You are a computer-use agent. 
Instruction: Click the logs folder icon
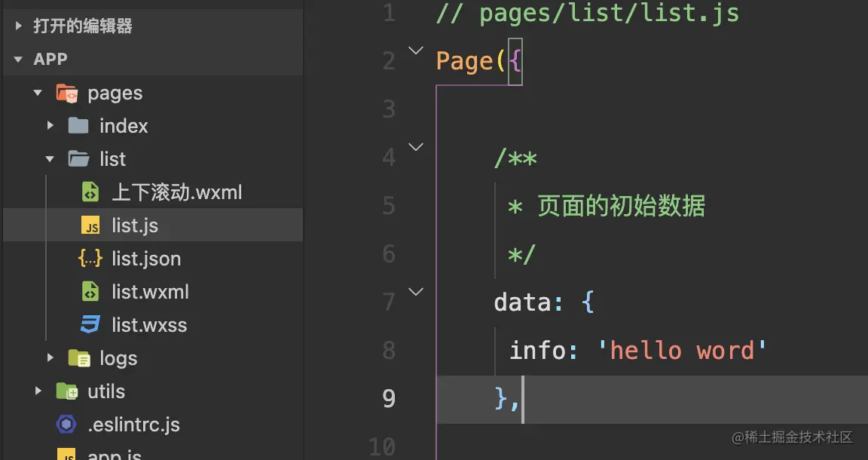click(79, 358)
